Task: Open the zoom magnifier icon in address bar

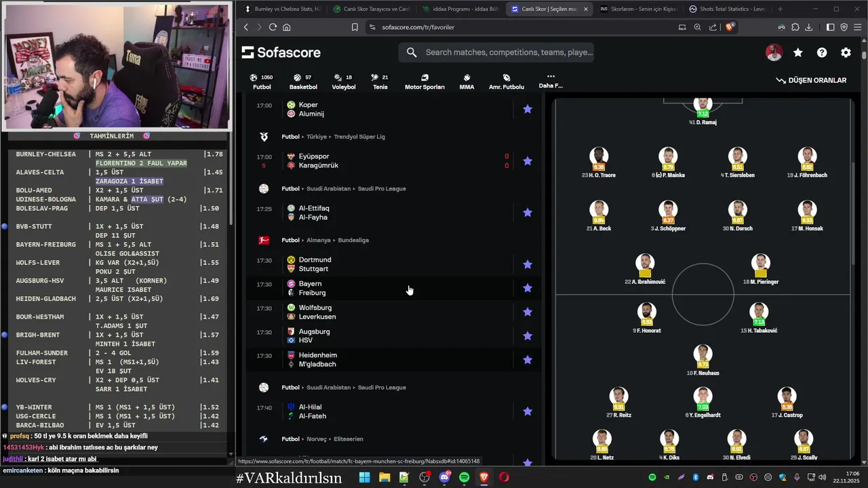Action: tap(697, 27)
